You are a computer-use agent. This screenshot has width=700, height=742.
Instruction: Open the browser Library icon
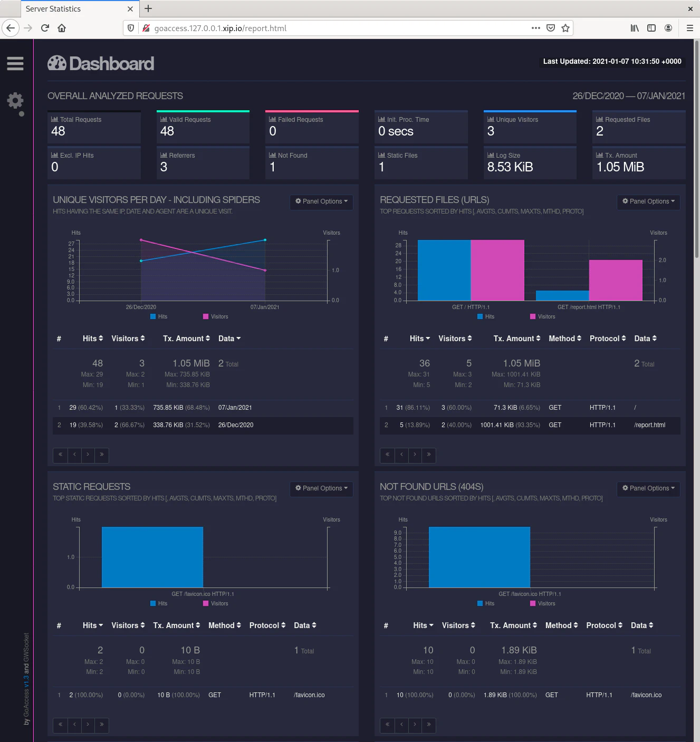[635, 28]
